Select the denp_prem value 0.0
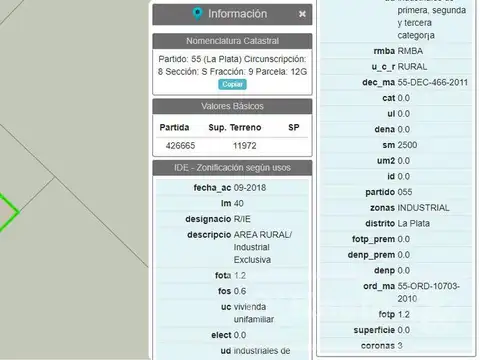Viewport: 480px width, 360px height. (403, 255)
